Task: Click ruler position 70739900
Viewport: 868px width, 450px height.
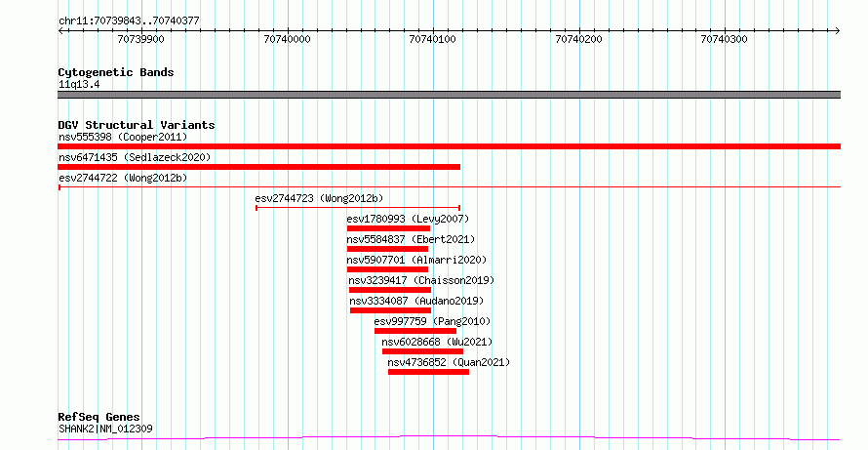Action: pyautogui.click(x=141, y=39)
